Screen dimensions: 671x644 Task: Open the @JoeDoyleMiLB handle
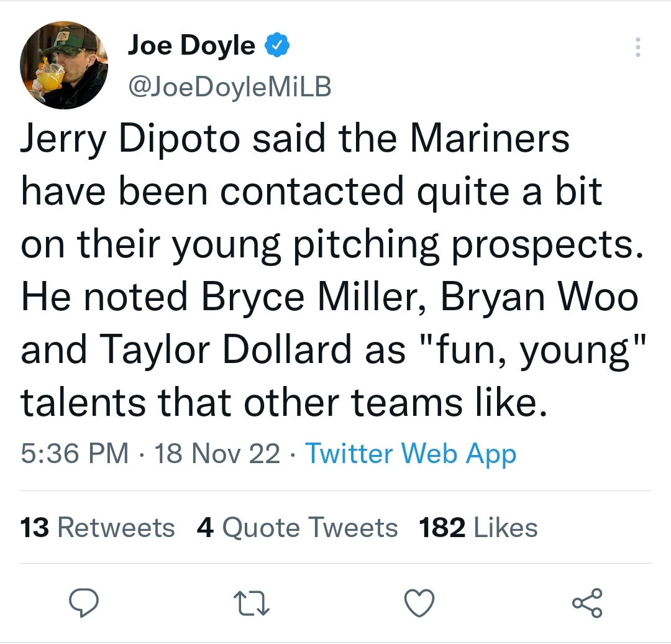coord(229,86)
